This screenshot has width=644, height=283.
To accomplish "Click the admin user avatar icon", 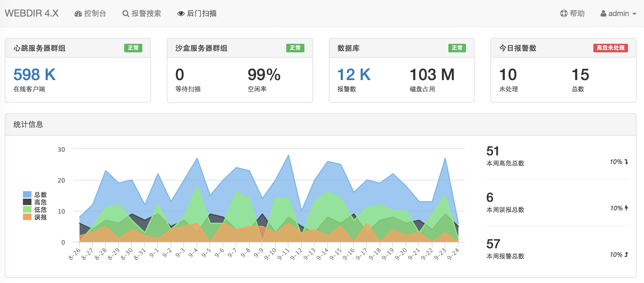I will click(603, 14).
